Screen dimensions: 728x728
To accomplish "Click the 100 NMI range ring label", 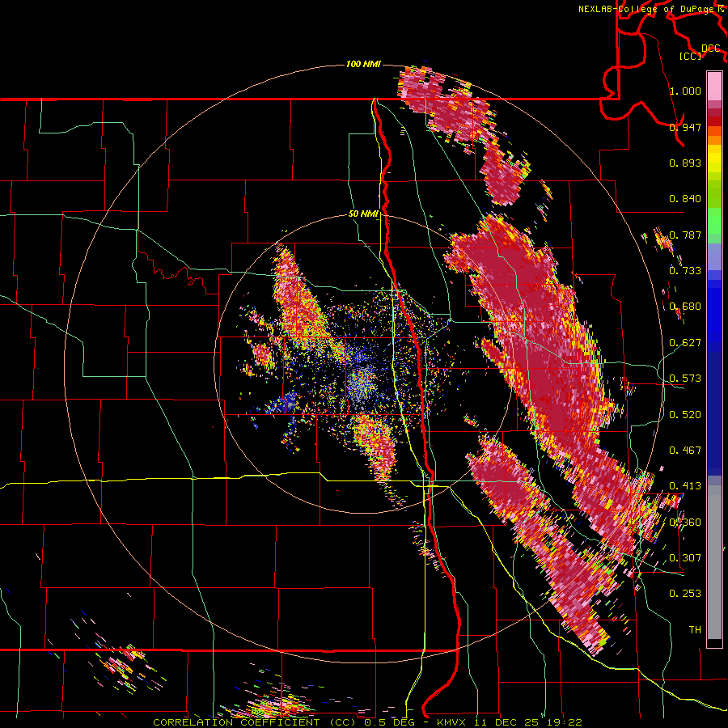I will pos(363,64).
